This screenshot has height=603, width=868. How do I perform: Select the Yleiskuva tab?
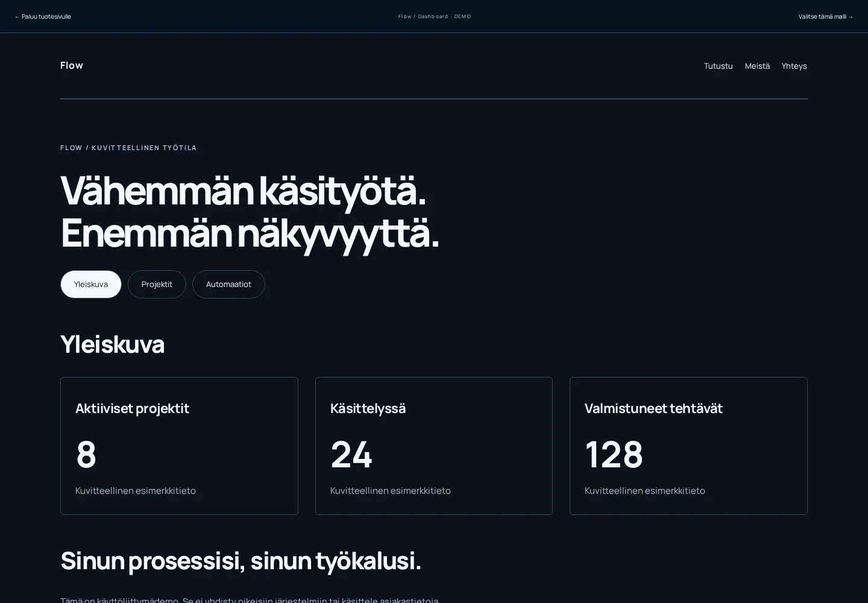[91, 284]
